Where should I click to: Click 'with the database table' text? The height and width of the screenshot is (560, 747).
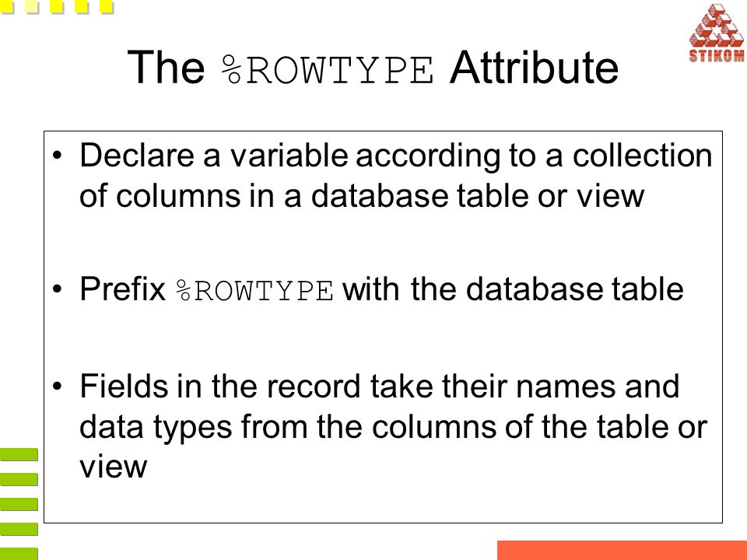[x=513, y=289]
